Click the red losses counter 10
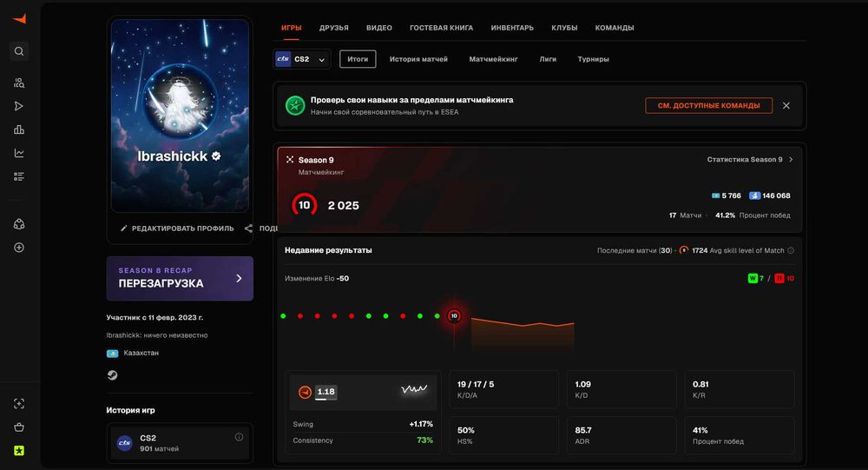The height and width of the screenshot is (470, 868). click(x=785, y=278)
